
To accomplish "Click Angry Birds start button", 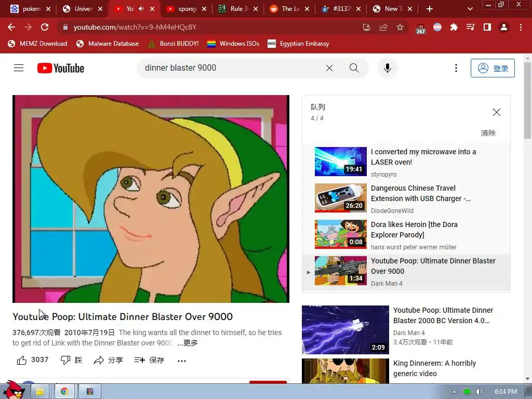I will pyautogui.click(x=14, y=390).
